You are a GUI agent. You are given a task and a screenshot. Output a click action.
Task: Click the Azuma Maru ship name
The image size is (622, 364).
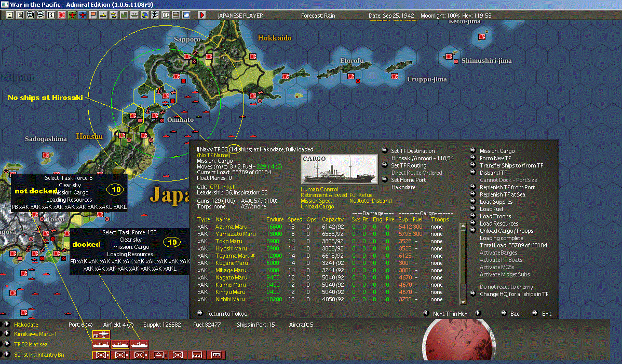[231, 227]
